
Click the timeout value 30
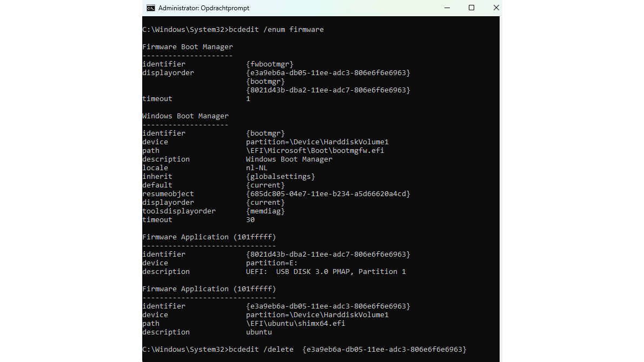coord(250,219)
